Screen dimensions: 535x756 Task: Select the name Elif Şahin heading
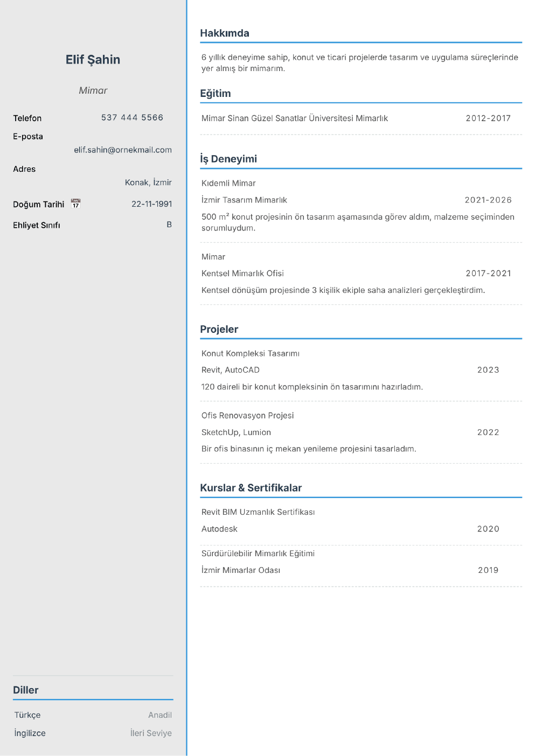[93, 60]
